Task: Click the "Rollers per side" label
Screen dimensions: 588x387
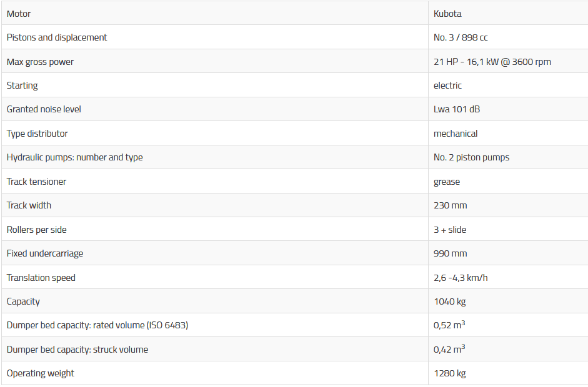Action: (37, 230)
